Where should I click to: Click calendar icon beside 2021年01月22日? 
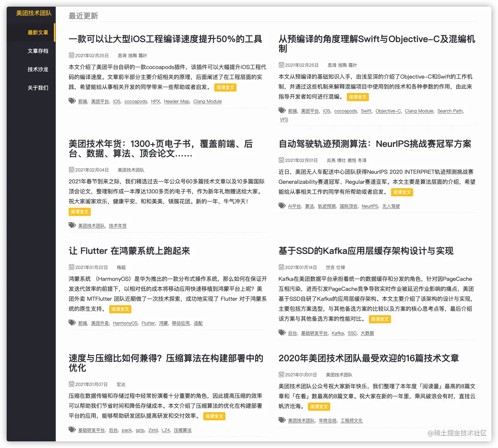pos(72,267)
